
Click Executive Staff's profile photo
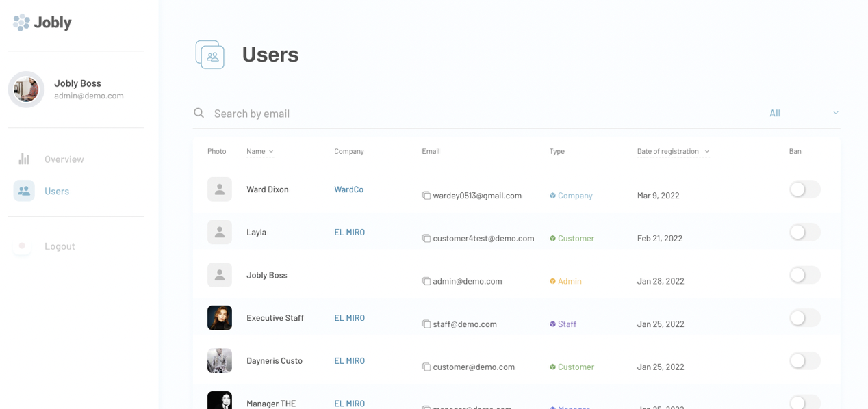[x=220, y=318]
